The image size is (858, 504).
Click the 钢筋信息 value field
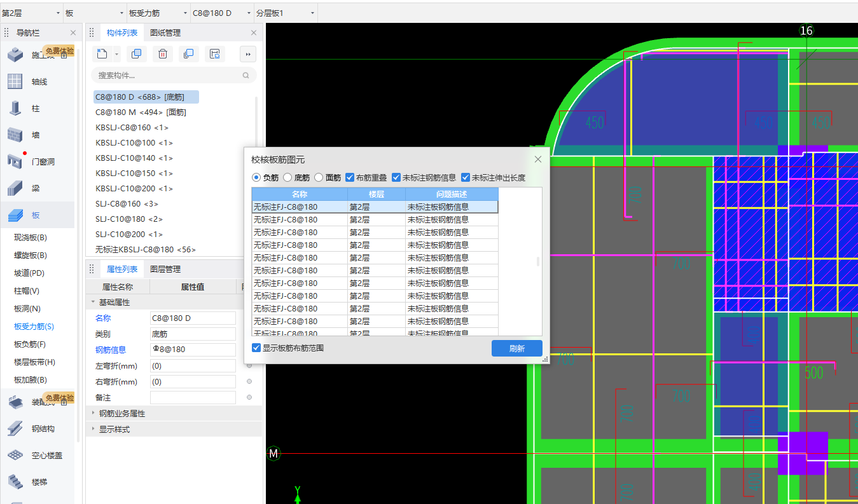[193, 350]
